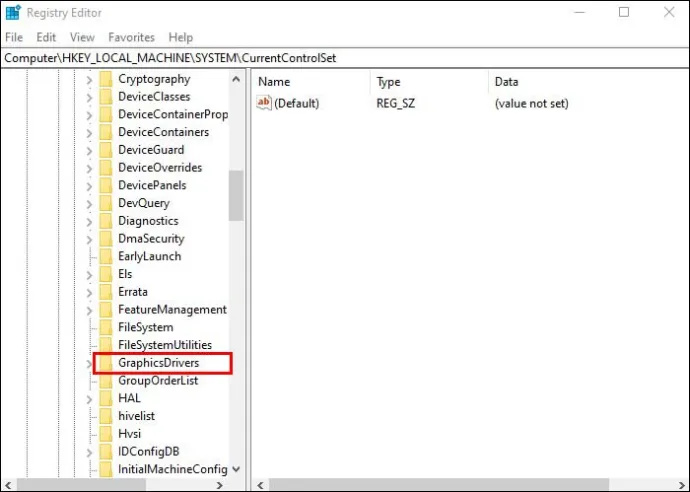Select the FileSystemUtilities key label
The height and width of the screenshot is (492, 690).
[x=165, y=345]
